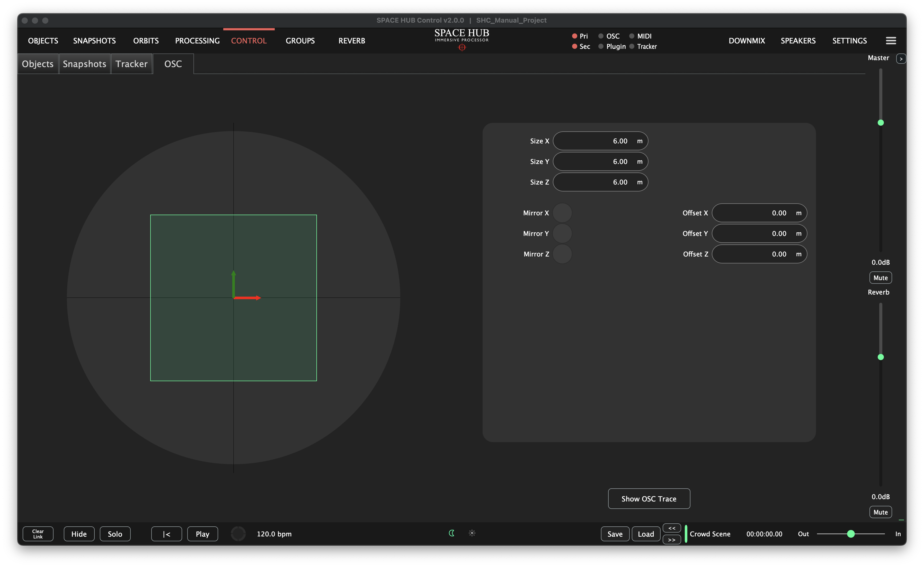The width and height of the screenshot is (924, 567).
Task: Toggle Mirror Y
Action: click(562, 234)
